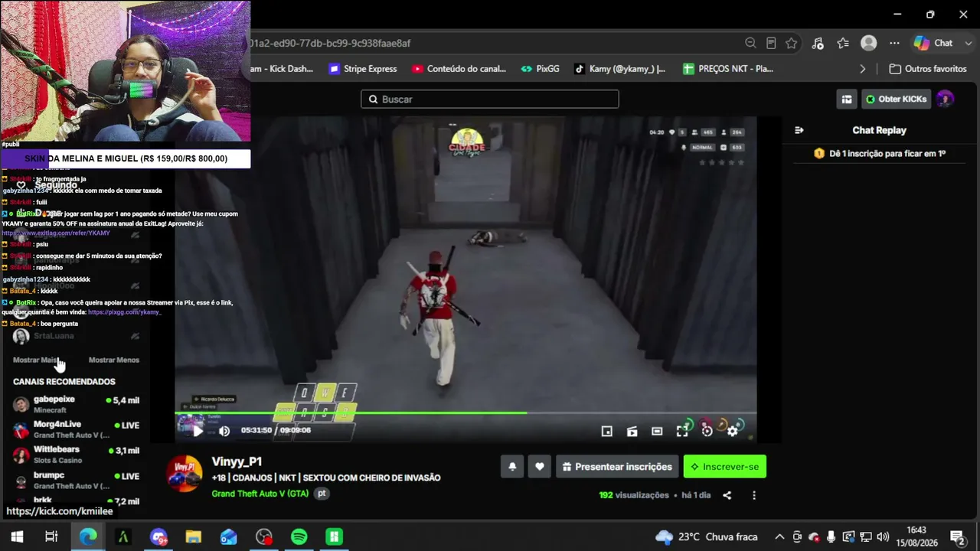
Task: Open the Outros favoritos folder
Action: 928,69
